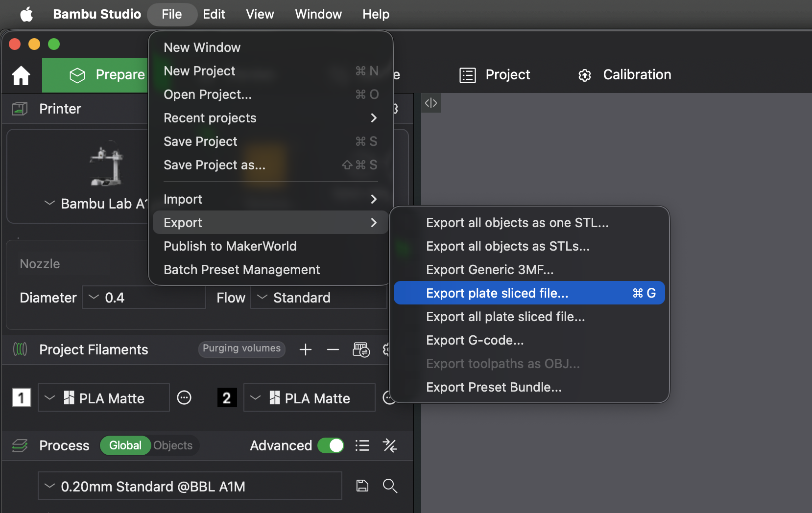
Task: Open the File menu
Action: pyautogui.click(x=172, y=14)
